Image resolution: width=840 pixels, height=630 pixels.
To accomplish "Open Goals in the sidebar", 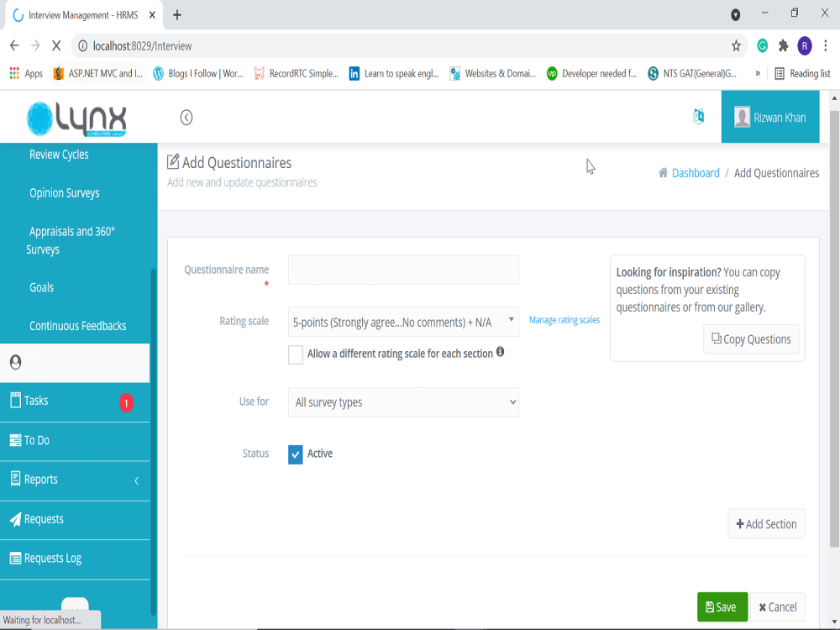I will click(41, 287).
